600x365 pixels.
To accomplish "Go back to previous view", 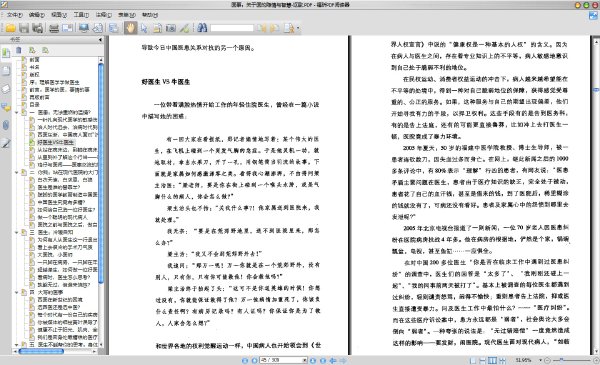I will point(333,360).
